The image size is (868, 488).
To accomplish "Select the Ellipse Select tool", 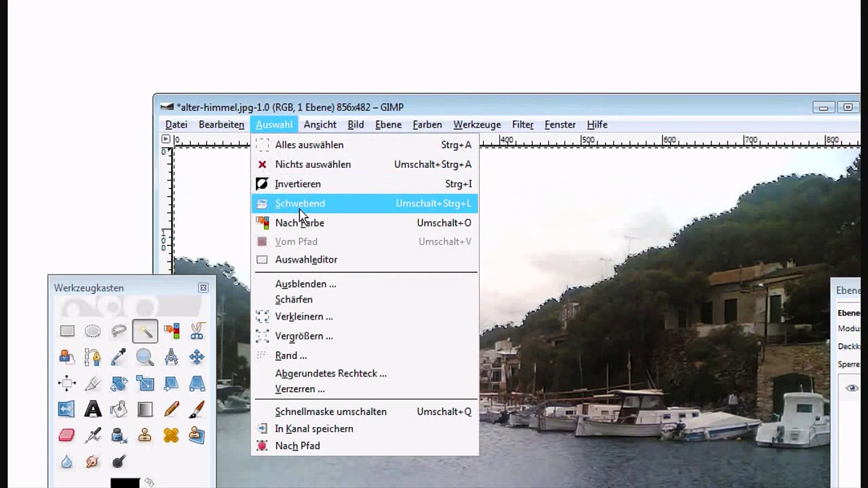I will click(93, 331).
